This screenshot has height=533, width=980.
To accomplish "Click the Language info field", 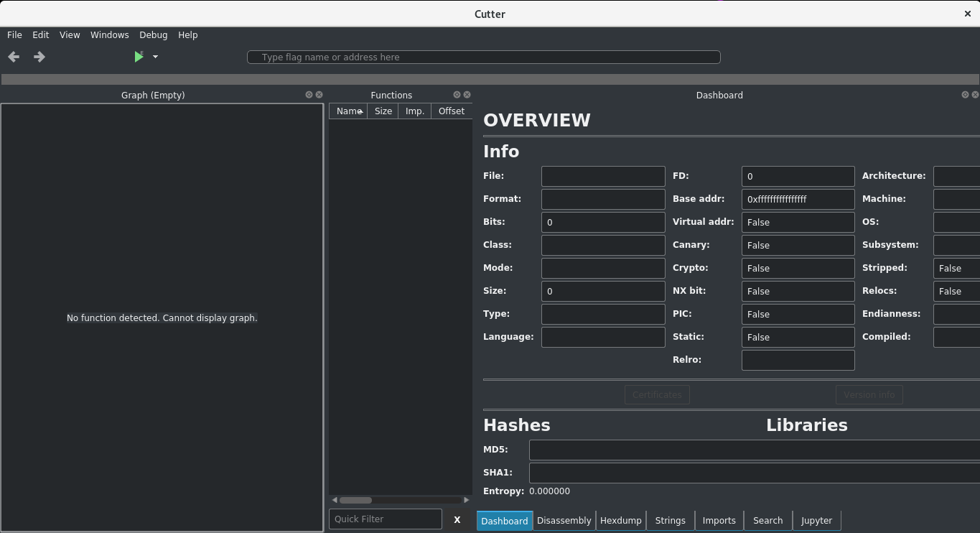I will (603, 337).
